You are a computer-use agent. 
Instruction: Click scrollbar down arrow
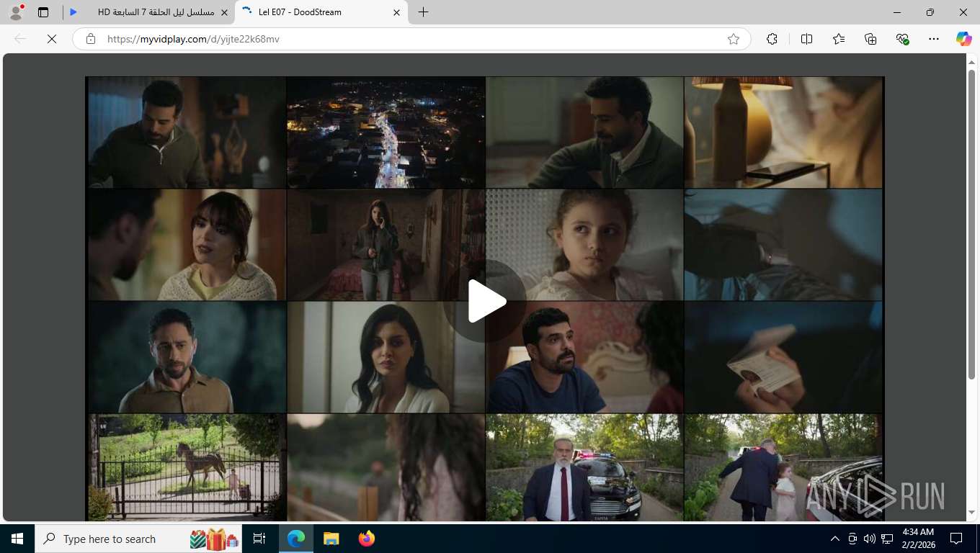click(971, 512)
